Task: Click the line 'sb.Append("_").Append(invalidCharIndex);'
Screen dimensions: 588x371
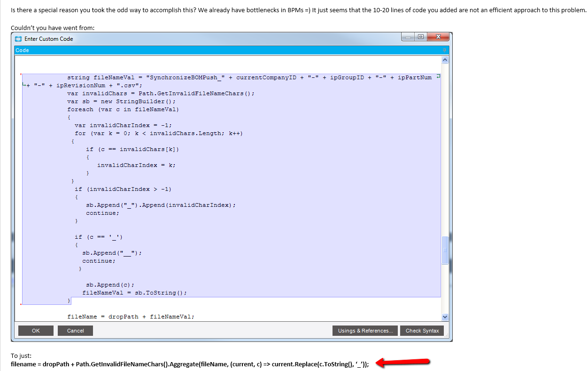Action: tap(161, 205)
